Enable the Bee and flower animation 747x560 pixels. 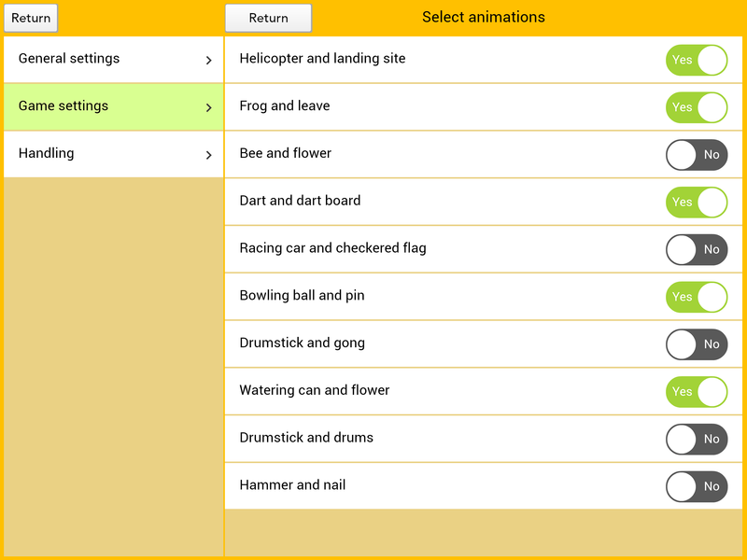click(x=697, y=155)
